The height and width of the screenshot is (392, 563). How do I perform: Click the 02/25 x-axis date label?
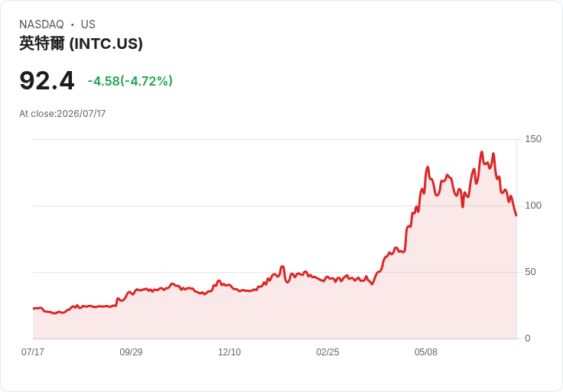point(327,352)
